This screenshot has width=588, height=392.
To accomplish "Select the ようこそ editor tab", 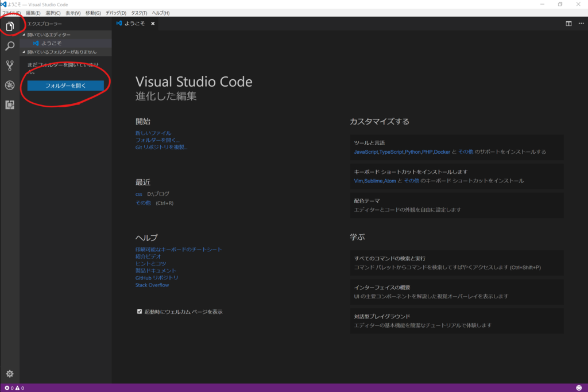I will 134,24.
